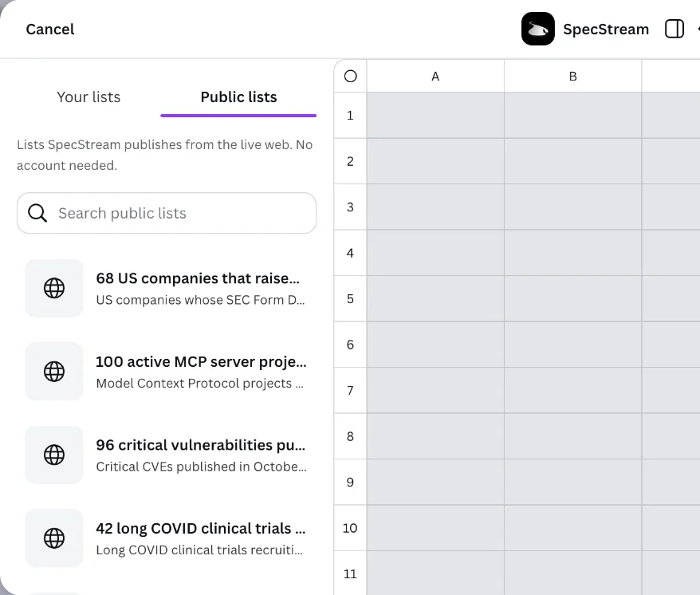700x595 pixels.
Task: Select all cells via corner circle
Action: click(x=351, y=77)
